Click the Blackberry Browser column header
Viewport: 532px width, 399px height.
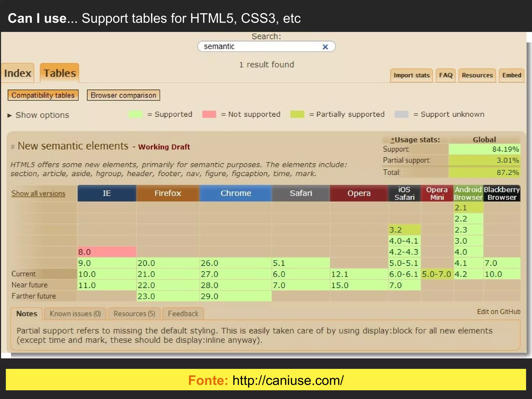[x=502, y=193]
